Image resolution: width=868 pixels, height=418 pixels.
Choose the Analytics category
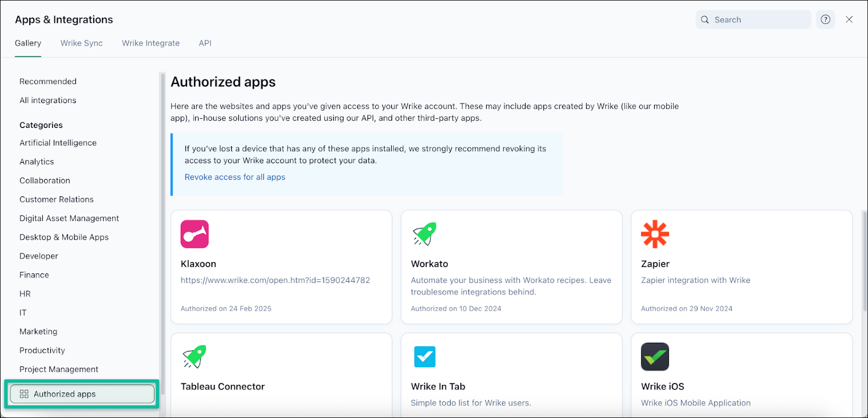point(37,162)
